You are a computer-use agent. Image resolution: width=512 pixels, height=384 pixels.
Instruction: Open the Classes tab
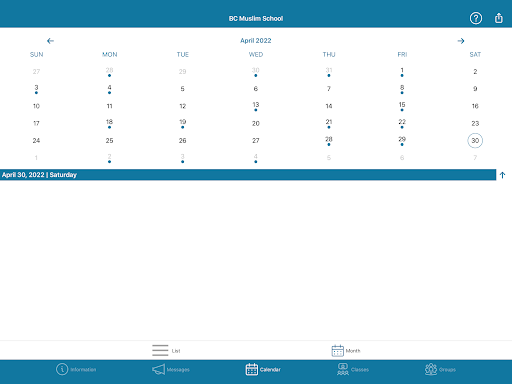[x=353, y=369]
